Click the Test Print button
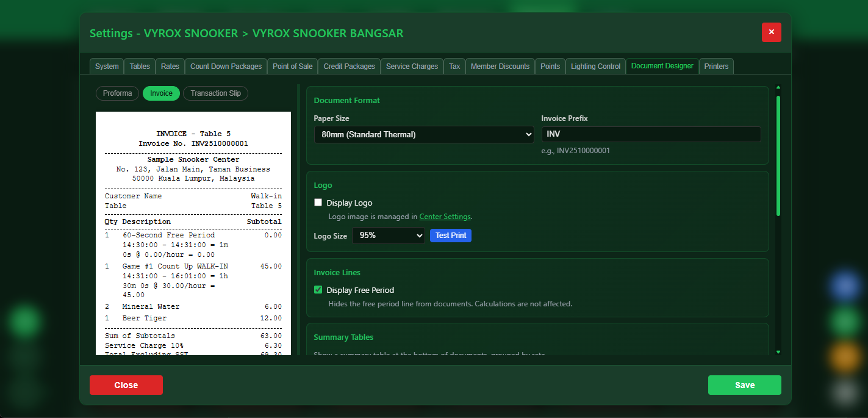The image size is (868, 418). click(451, 236)
